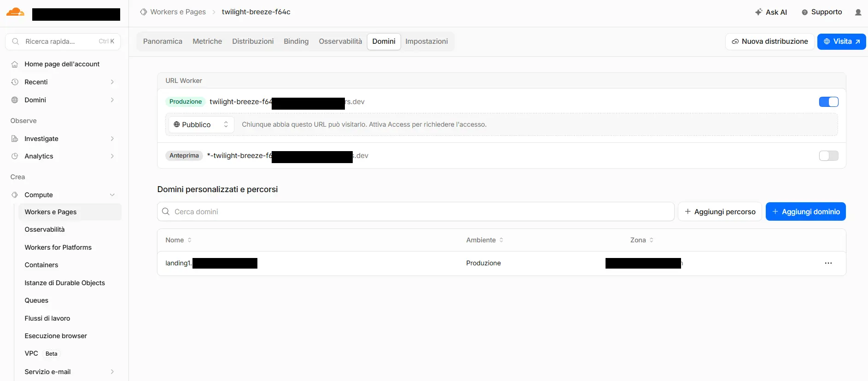Enable the Anteprima URL toggle
868x381 pixels.
tap(828, 156)
